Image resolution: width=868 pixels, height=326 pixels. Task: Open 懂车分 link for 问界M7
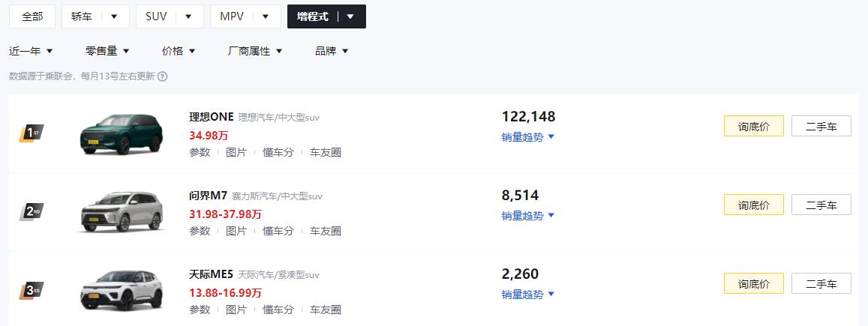(x=278, y=231)
